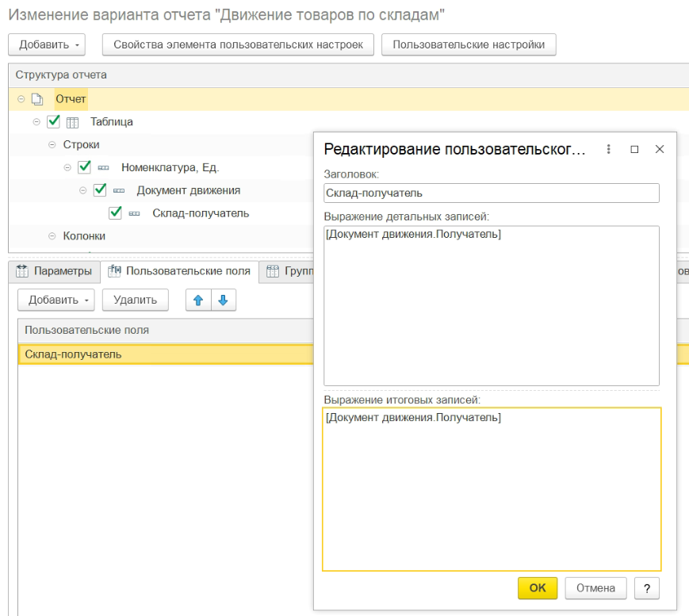Viewport: 689px width, 616px height.
Task: Open the top Добавить dropdown button
Action: tap(47, 45)
